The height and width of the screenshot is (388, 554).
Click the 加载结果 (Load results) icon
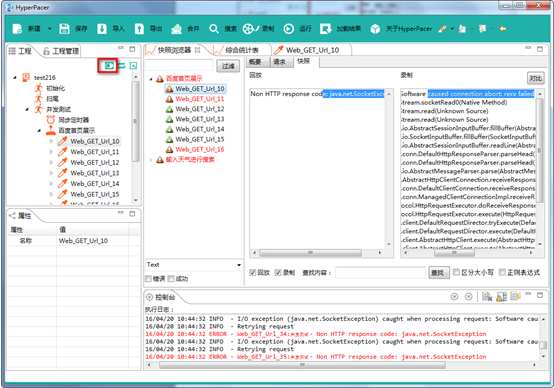pyautogui.click(x=325, y=29)
